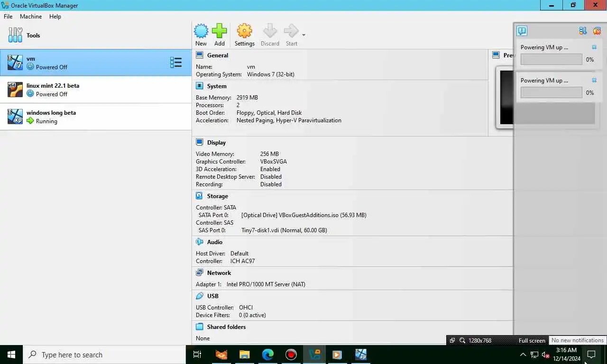Toggle the notification center icon
The width and height of the screenshot is (607, 364).
coord(522,31)
